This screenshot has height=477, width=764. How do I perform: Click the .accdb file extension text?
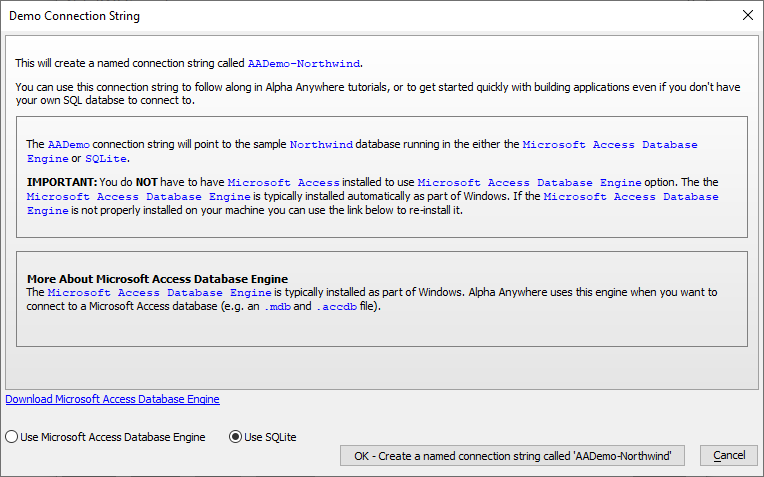point(337,307)
